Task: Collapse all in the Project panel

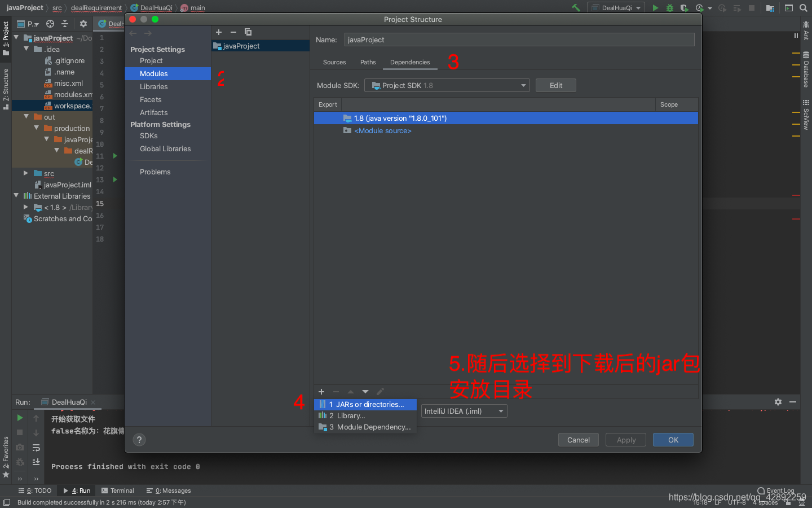Action: tap(65, 24)
